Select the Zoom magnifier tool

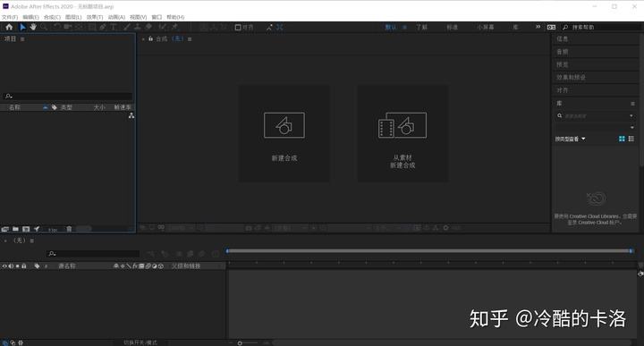pos(44,27)
